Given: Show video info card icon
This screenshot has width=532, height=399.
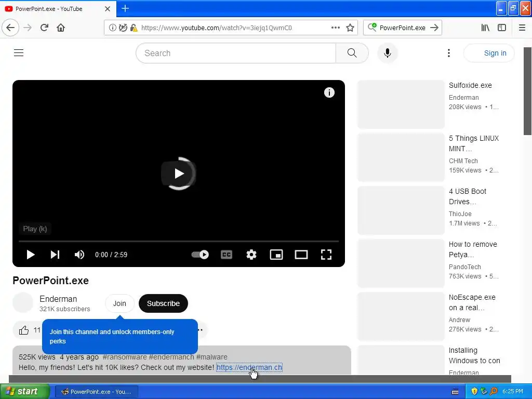Looking at the screenshot, I should pos(329,92).
